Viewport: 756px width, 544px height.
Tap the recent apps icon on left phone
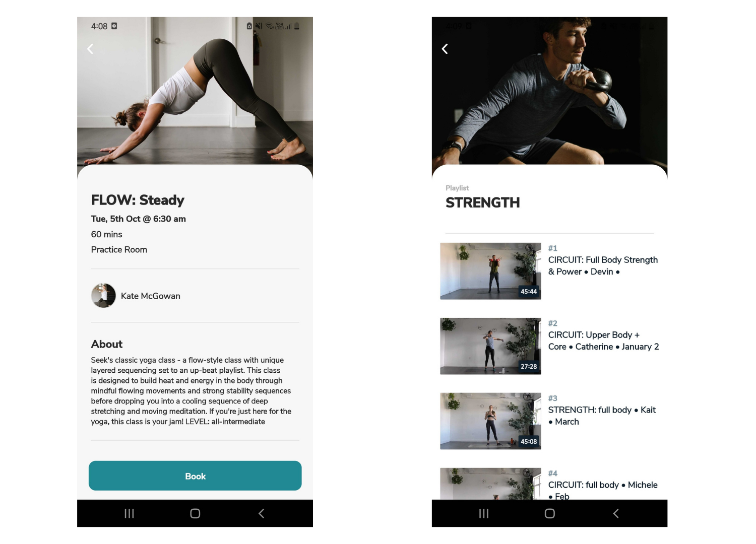coord(130,513)
